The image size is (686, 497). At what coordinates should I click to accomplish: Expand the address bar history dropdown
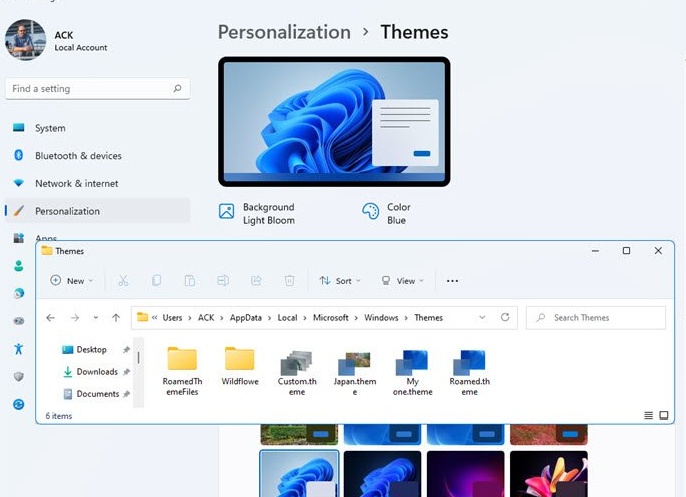click(x=482, y=317)
